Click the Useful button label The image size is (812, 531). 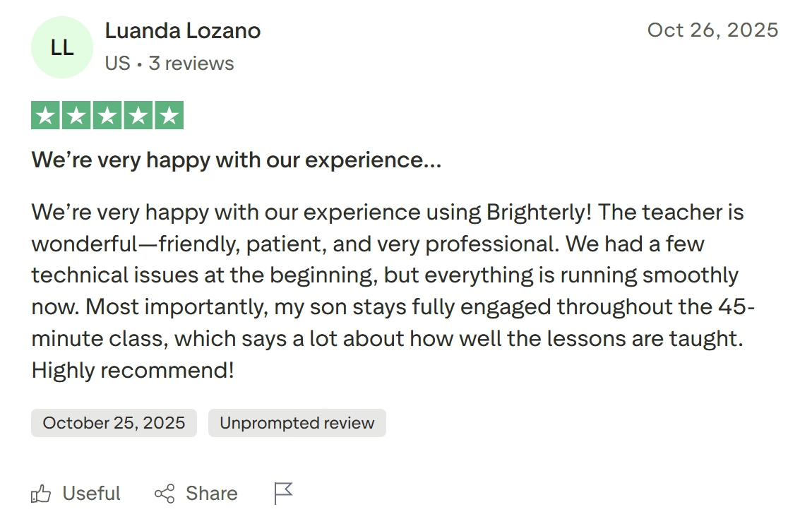click(x=92, y=494)
